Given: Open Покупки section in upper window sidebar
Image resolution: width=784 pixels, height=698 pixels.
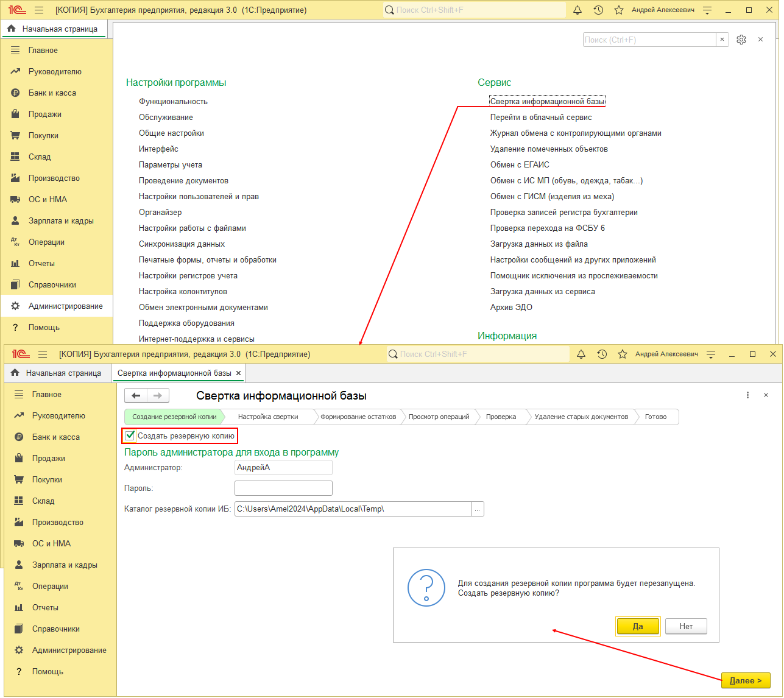Looking at the screenshot, I should coord(56,135).
